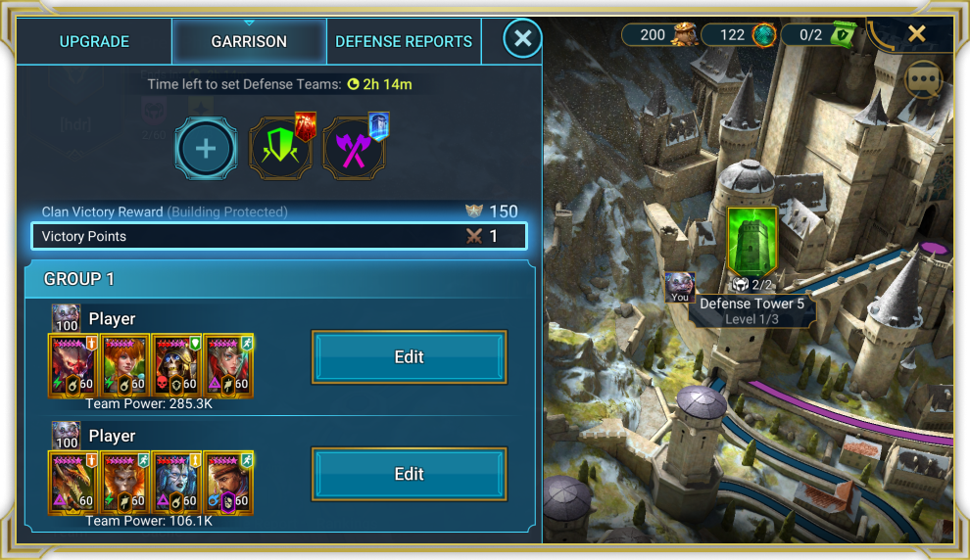Open the chat bubble icon
The height and width of the screenshot is (560, 970).
(923, 79)
